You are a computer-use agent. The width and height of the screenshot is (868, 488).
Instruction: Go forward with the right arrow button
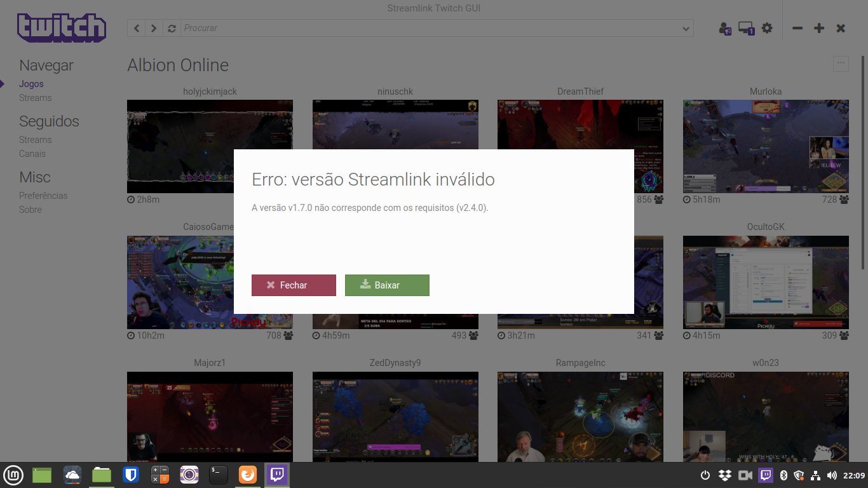click(x=154, y=28)
